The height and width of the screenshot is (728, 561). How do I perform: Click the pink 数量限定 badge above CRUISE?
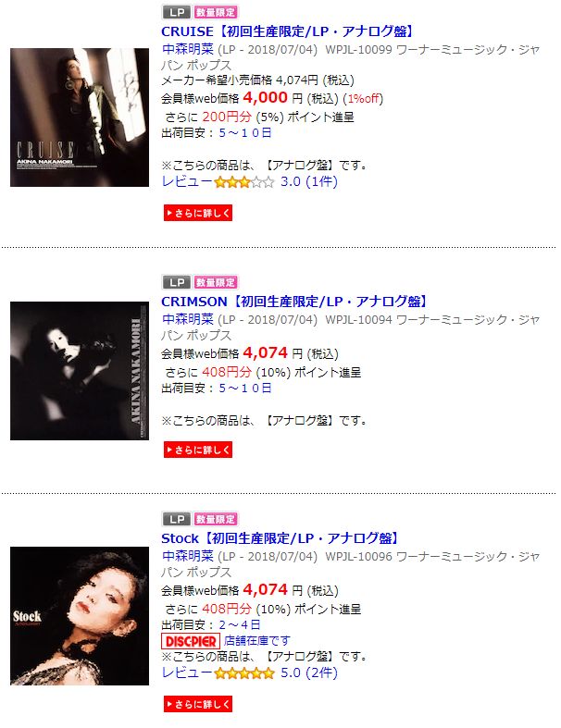(x=216, y=12)
